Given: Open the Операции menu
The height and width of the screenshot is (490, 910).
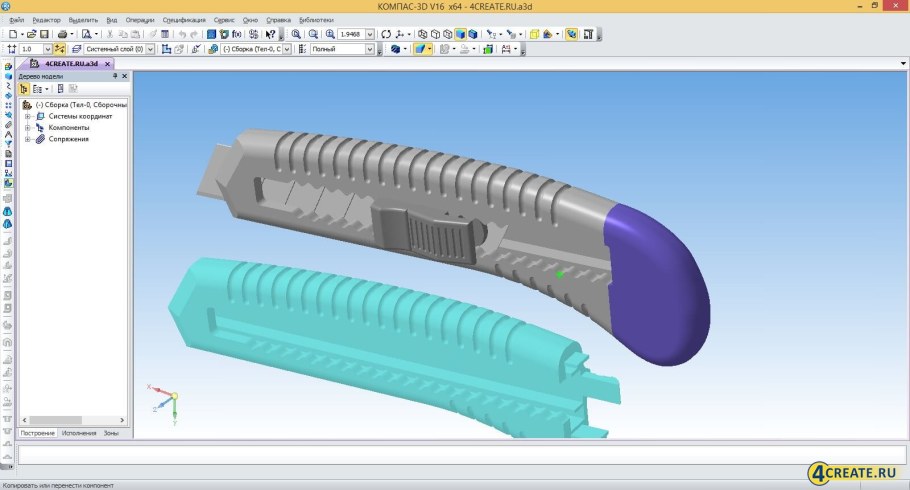Looking at the screenshot, I should coord(140,20).
